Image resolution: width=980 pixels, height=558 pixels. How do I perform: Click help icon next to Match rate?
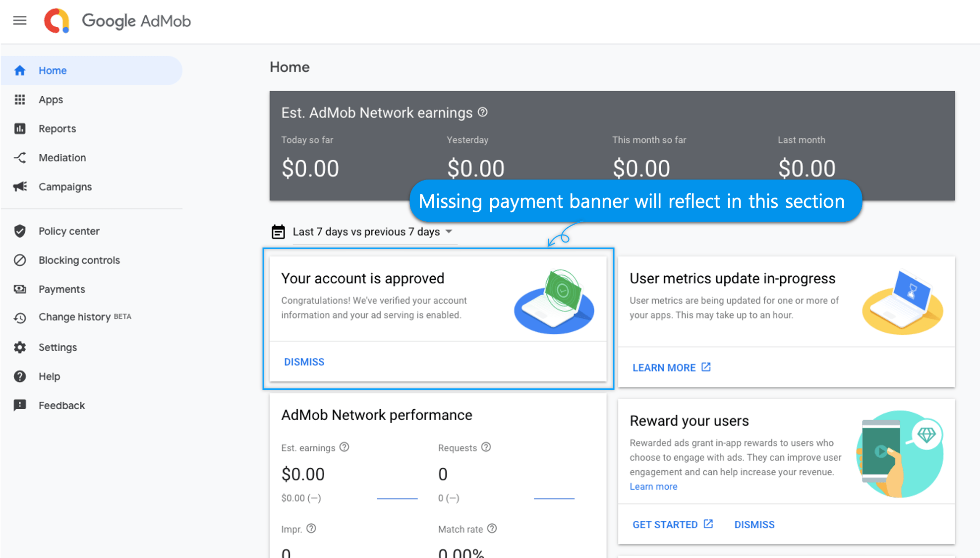pos(492,528)
